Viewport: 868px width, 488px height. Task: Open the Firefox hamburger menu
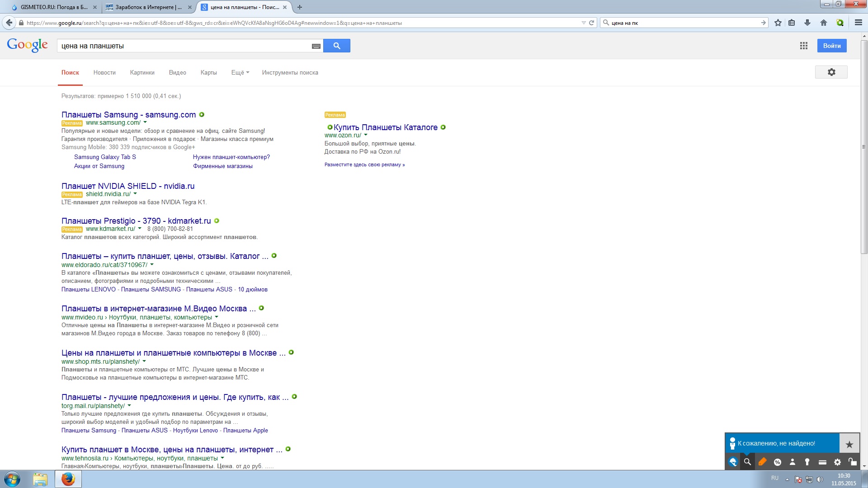[859, 23]
